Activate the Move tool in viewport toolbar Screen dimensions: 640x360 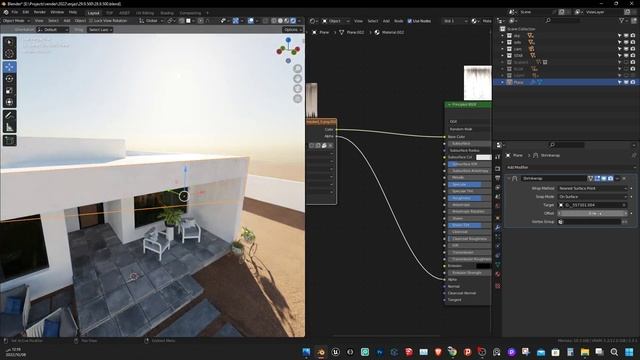9,67
